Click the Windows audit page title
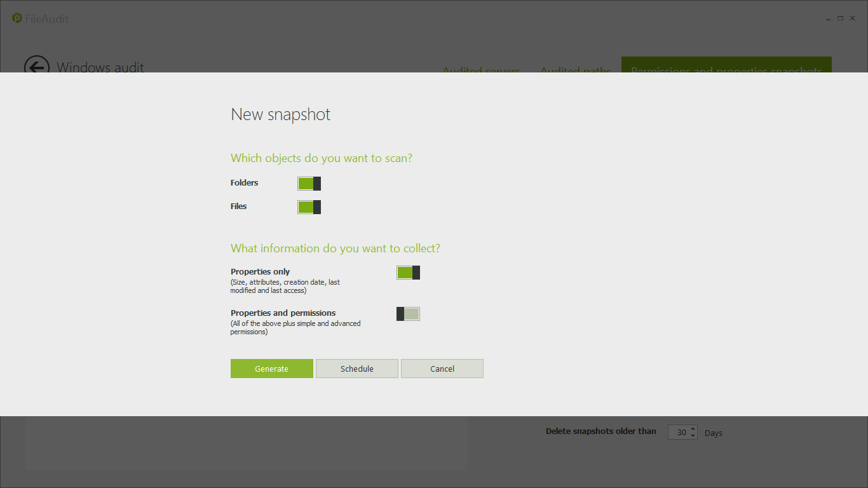This screenshot has width=868, height=488. point(100,67)
